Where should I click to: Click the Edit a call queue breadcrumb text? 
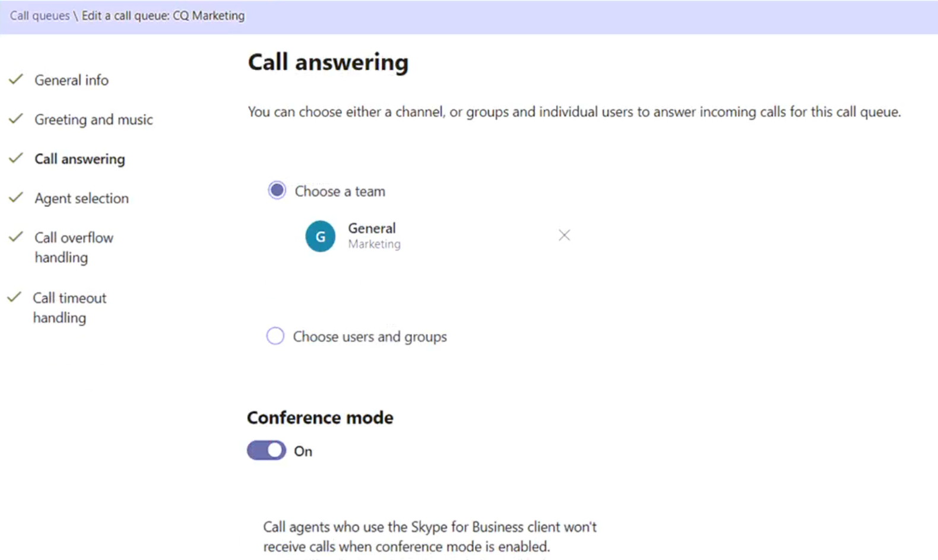pyautogui.click(x=163, y=15)
